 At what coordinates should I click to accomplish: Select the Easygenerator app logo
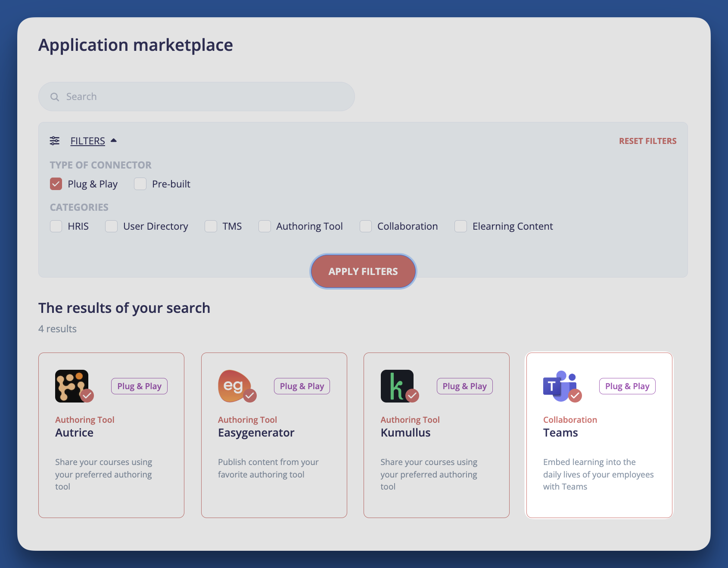[235, 386]
